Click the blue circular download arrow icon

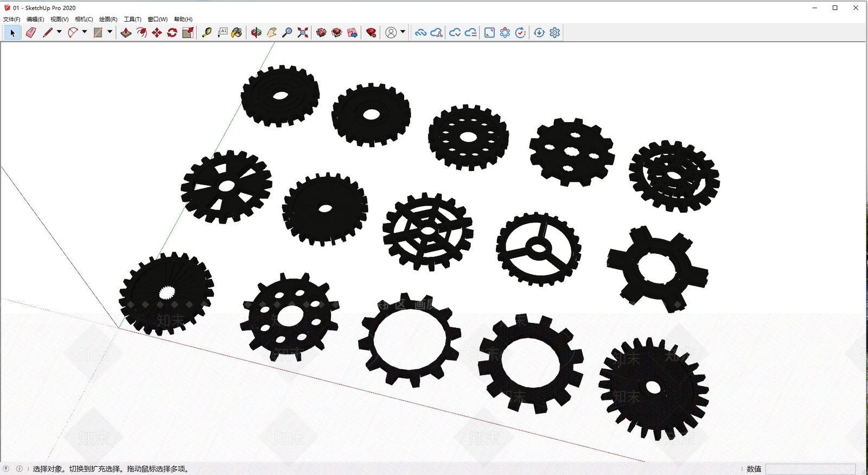click(539, 33)
